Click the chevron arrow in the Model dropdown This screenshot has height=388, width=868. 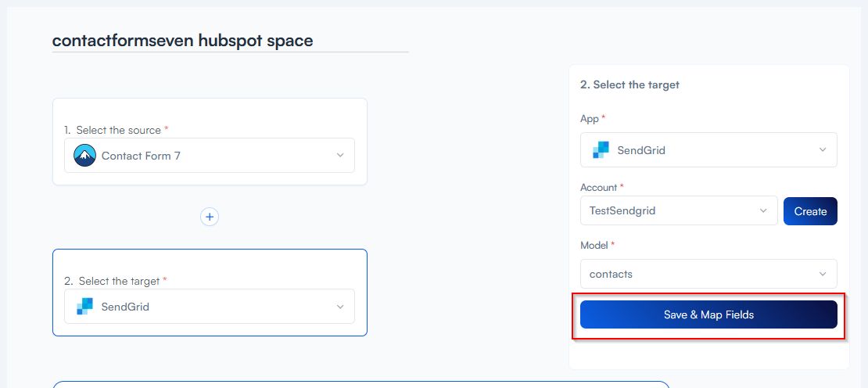[x=823, y=274]
